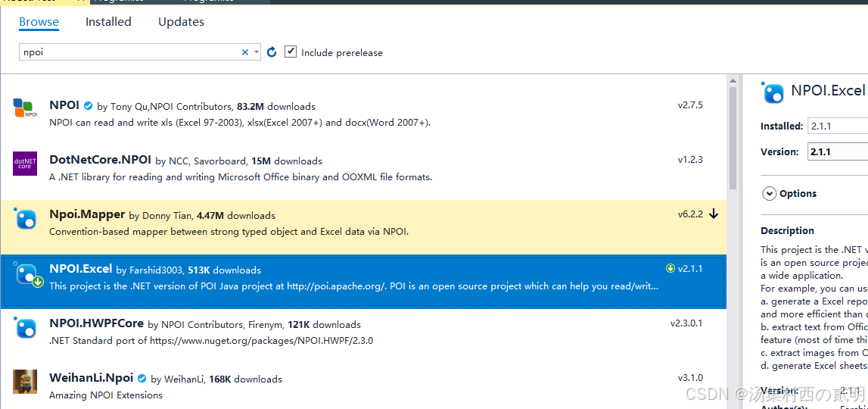
Task: Click the WeihanLi.Npoi avatar icon
Action: [x=25, y=382]
